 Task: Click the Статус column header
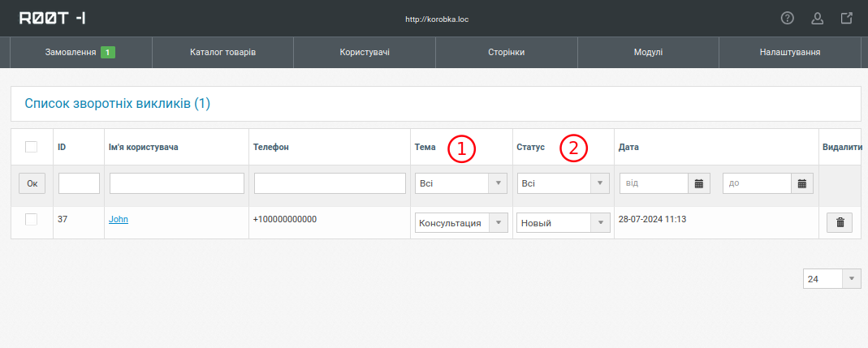point(530,147)
